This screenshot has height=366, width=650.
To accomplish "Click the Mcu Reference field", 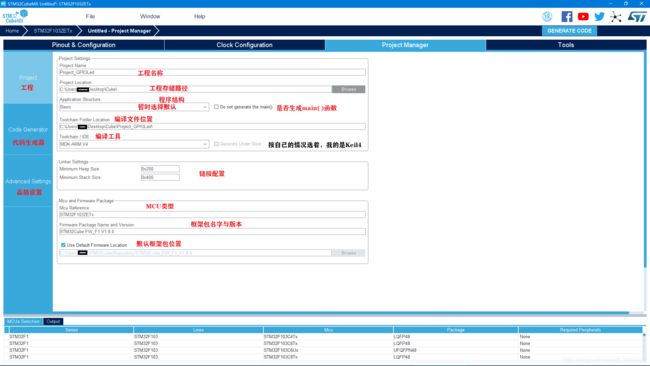I will 212,214.
